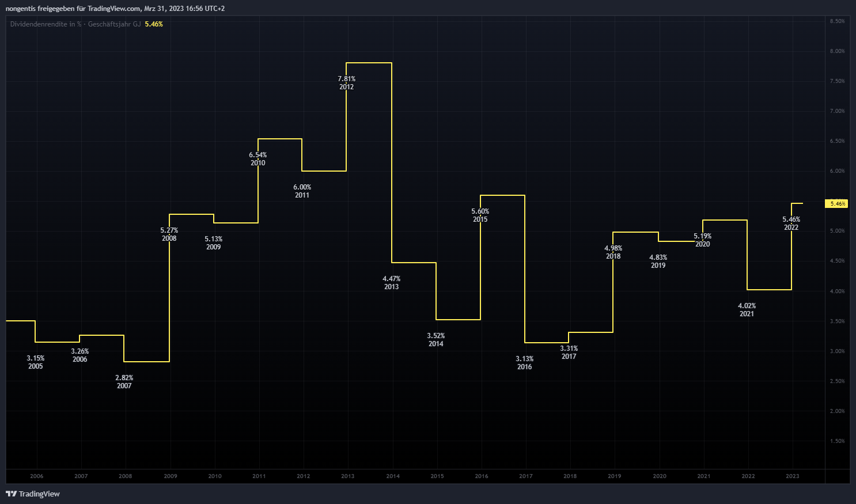The height and width of the screenshot is (504, 856).
Task: Click 2006 on the time axis
Action: 36,476
